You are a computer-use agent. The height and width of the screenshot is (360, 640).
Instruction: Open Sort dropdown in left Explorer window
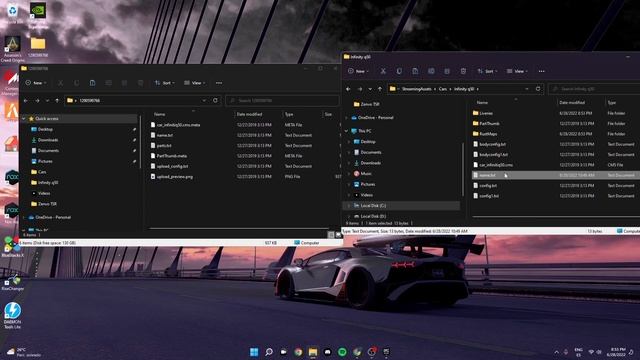164,83
